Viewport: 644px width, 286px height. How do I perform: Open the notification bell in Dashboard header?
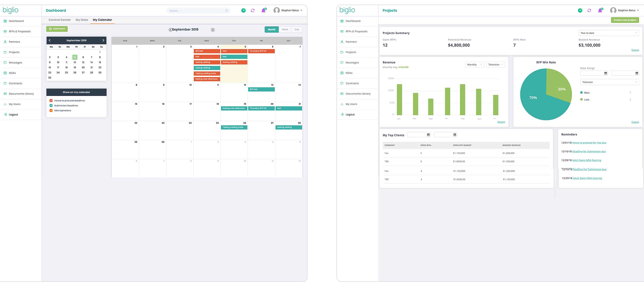tap(264, 10)
